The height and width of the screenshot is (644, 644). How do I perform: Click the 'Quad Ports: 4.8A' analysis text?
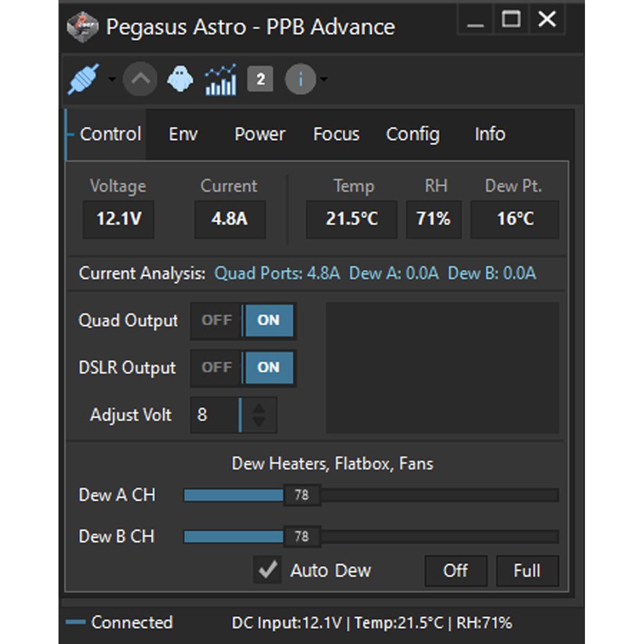tap(277, 274)
